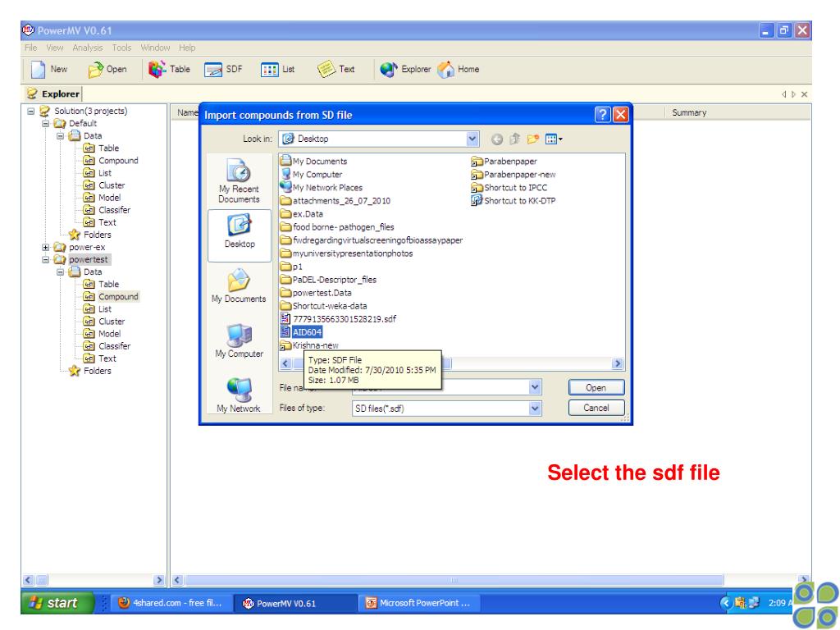
Task: Open the File name dropdown arrow
Action: [535, 387]
